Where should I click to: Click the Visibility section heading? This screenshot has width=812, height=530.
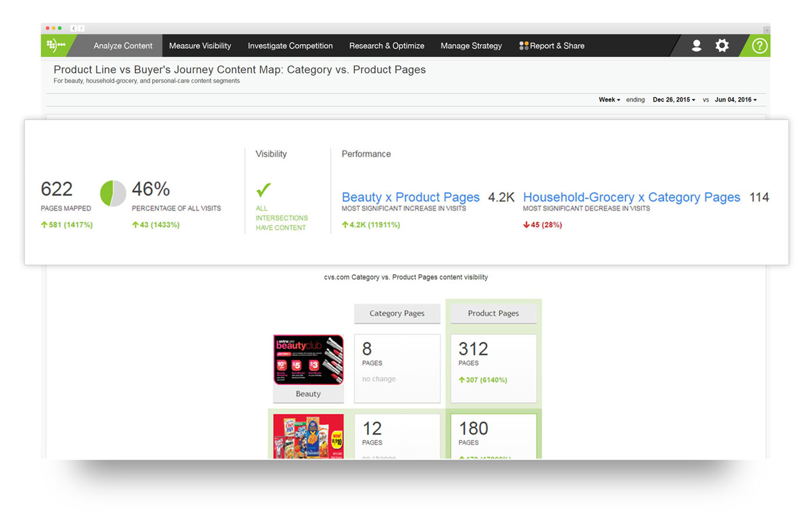tap(271, 154)
